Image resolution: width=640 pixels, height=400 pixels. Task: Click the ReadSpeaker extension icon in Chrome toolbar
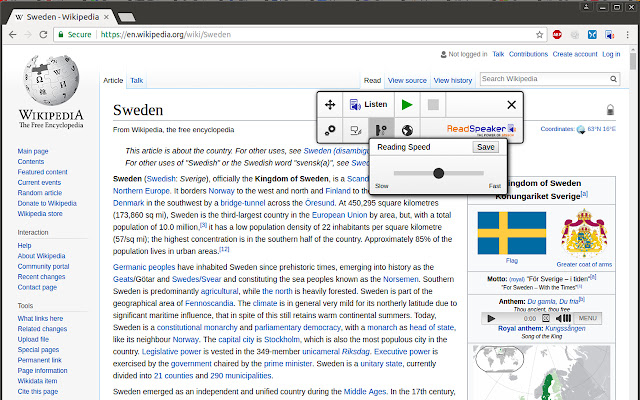pyautogui.click(x=610, y=35)
